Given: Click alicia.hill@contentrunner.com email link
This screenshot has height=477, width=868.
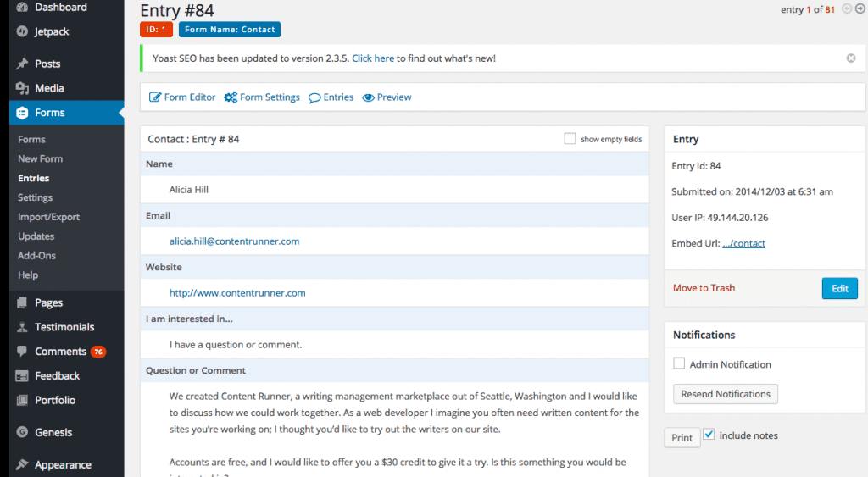Looking at the screenshot, I should point(234,241).
